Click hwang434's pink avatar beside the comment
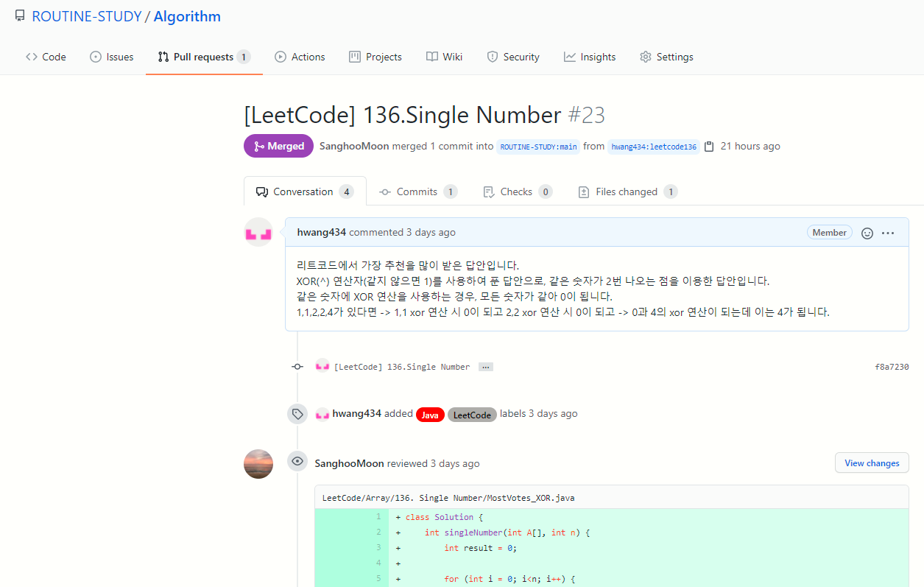Image resolution: width=924 pixels, height=587 pixels. click(258, 232)
